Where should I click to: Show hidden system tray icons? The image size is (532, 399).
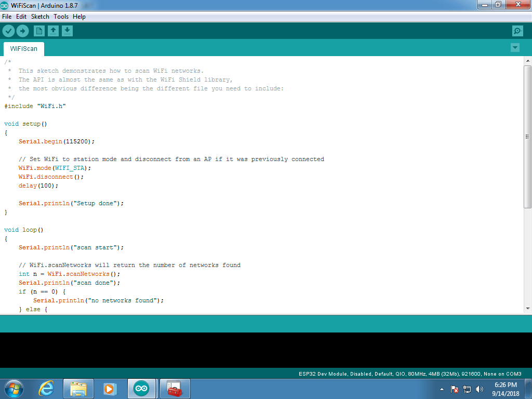tap(442, 389)
